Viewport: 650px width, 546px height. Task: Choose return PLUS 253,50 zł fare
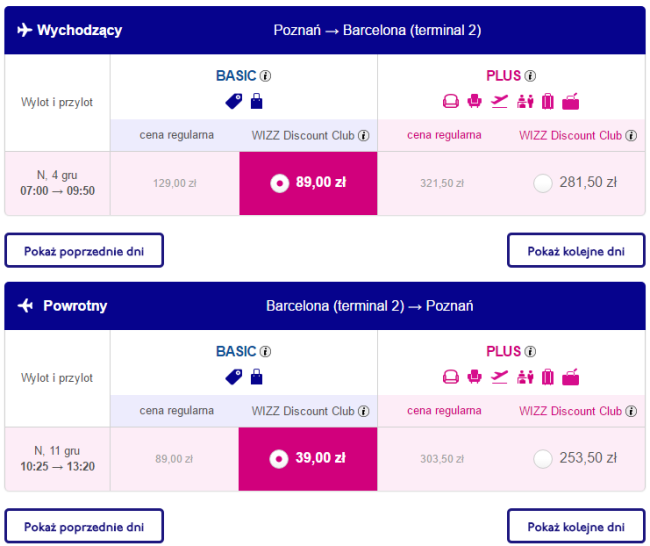coord(543,458)
